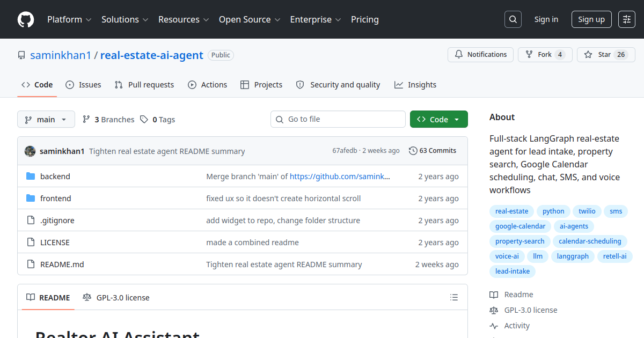Open the LICENSE file name
Image resolution: width=644 pixels, height=338 pixels.
55,242
